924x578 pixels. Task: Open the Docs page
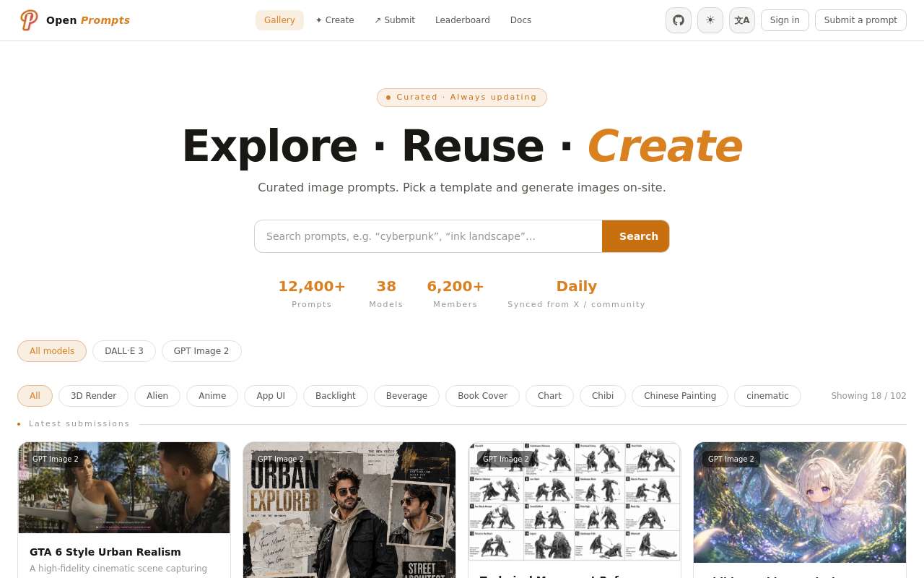pyautogui.click(x=520, y=20)
